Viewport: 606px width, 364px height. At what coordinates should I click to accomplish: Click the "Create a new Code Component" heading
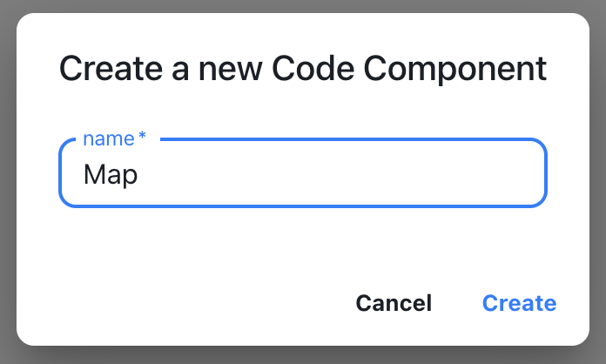point(302,68)
